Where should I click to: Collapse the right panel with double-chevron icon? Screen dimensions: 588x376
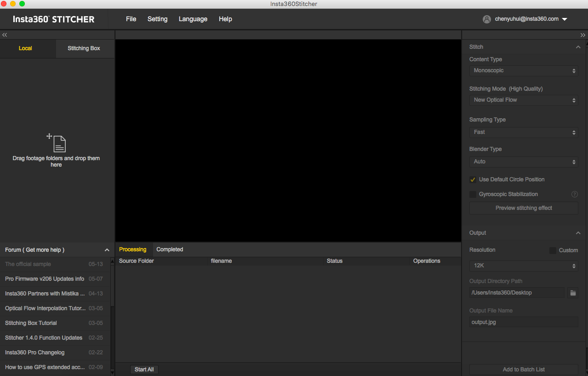tap(583, 35)
